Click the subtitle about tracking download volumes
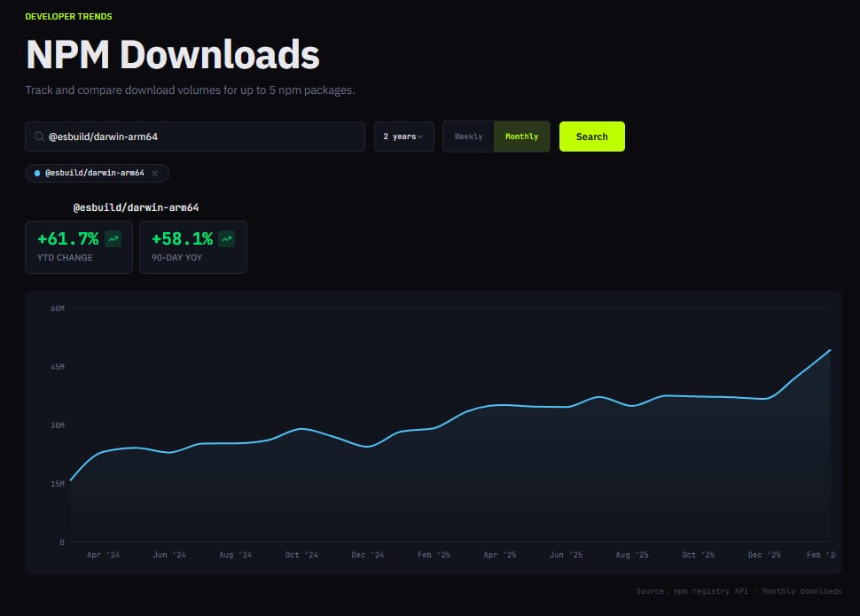The width and height of the screenshot is (860, 616). pyautogui.click(x=190, y=90)
